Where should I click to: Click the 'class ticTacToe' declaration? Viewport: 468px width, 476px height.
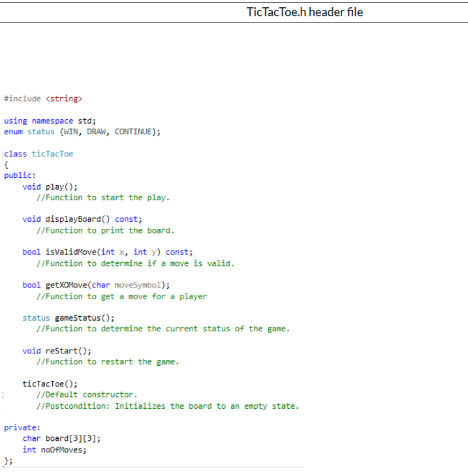[39, 154]
